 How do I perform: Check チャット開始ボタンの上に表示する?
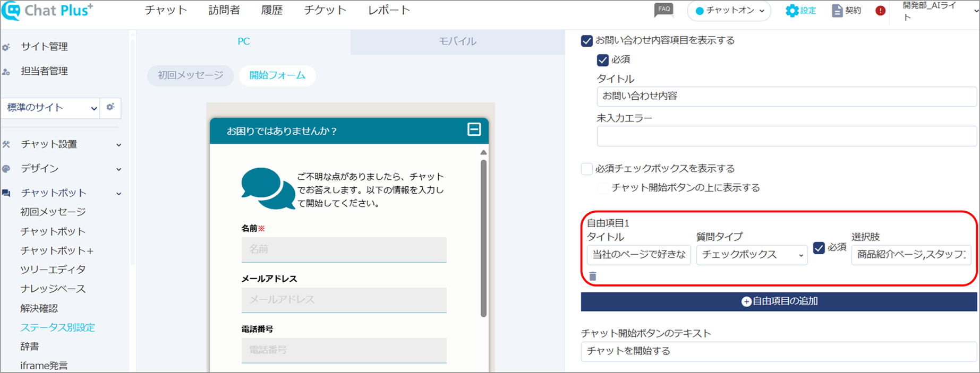point(603,188)
